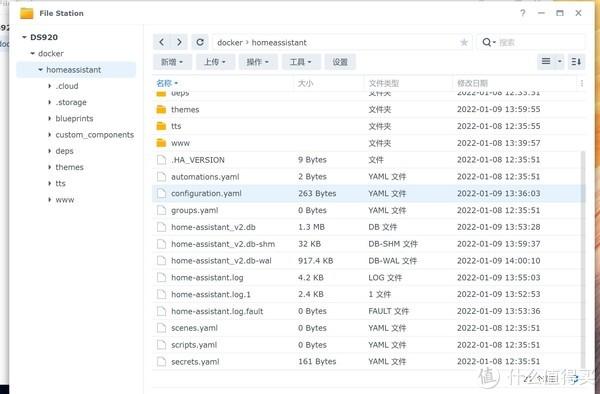Click file icon for home-assistant.log

click(161, 278)
